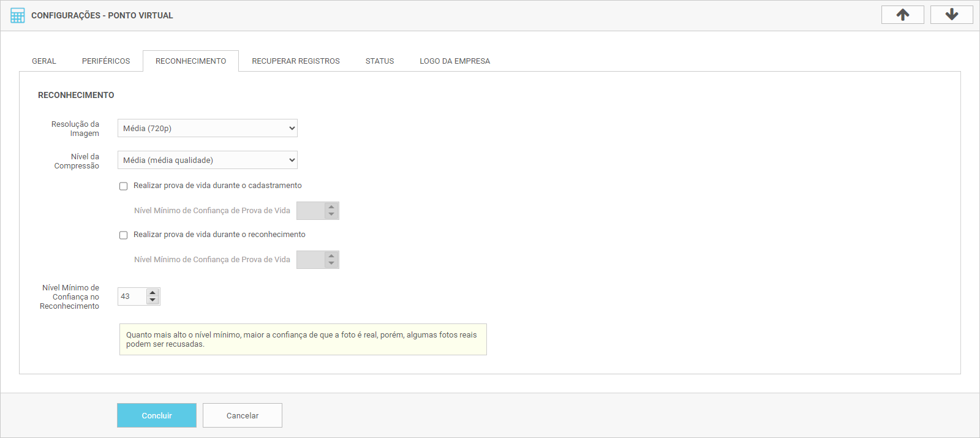The width and height of the screenshot is (980, 438).
Task: Decrease minimum recognition confidence level value
Action: coord(153,300)
